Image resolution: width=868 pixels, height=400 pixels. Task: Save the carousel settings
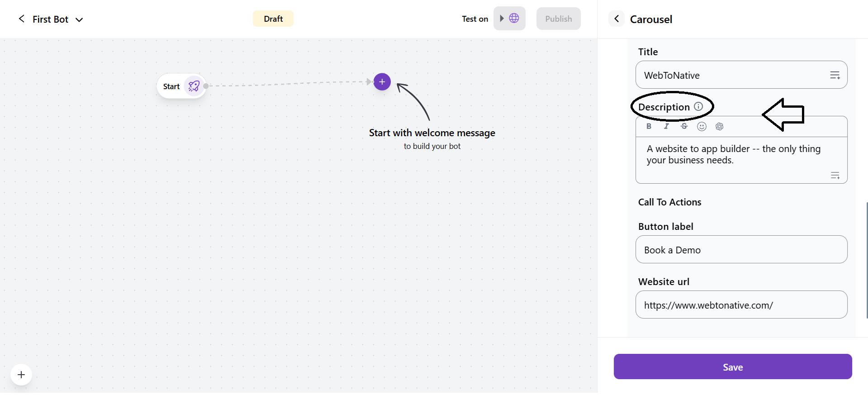(732, 367)
